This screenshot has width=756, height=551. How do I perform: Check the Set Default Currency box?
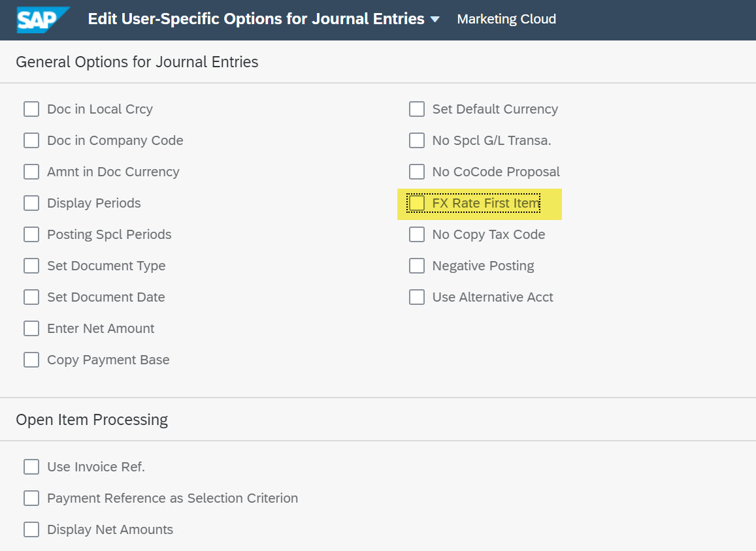coord(417,109)
